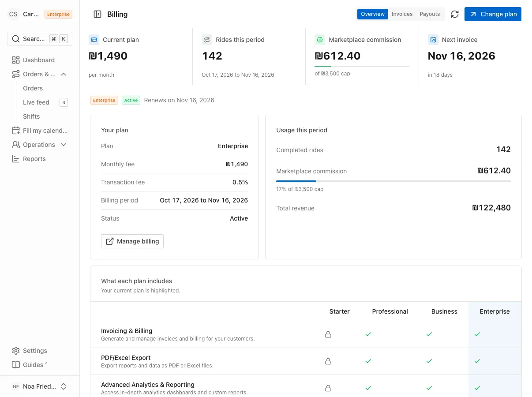Click the Operations people icon
The image size is (532, 397).
pos(16,145)
